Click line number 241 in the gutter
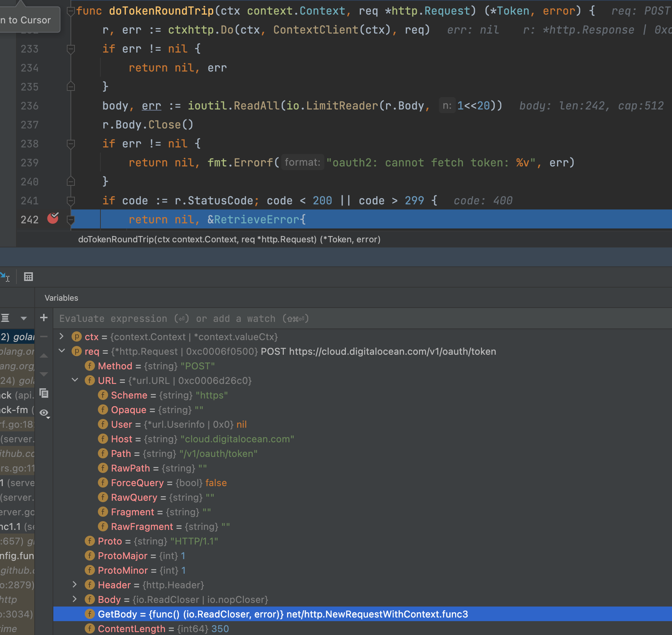The height and width of the screenshot is (635, 672). pos(30,201)
